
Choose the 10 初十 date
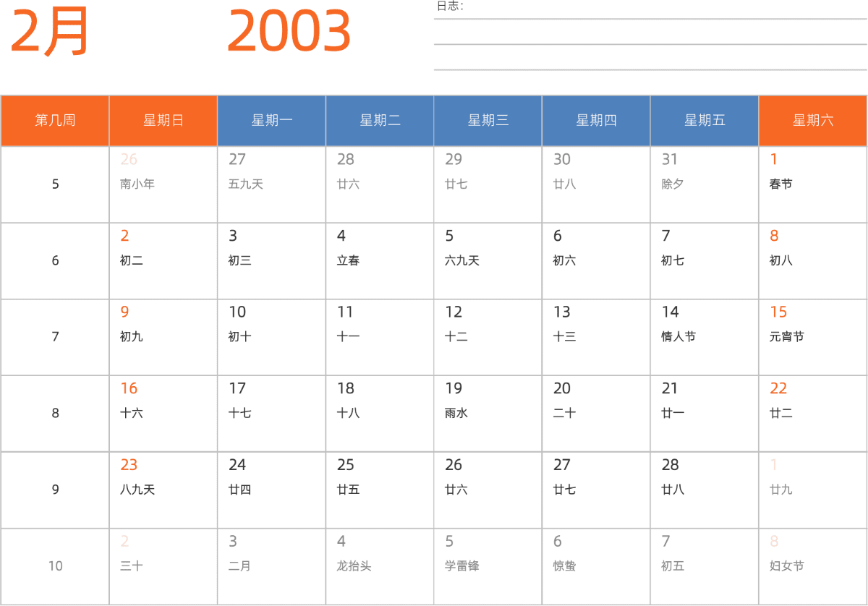272,337
